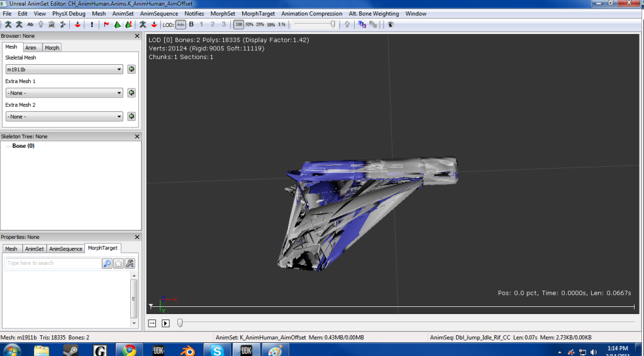644x356 pixels.
Task: Open the wrench options icon in Properties
Action: (130, 263)
